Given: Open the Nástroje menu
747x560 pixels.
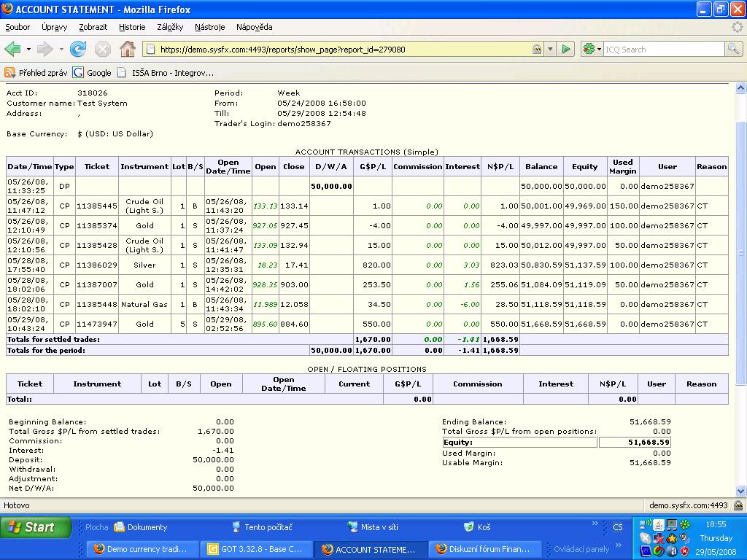Looking at the screenshot, I should [209, 27].
